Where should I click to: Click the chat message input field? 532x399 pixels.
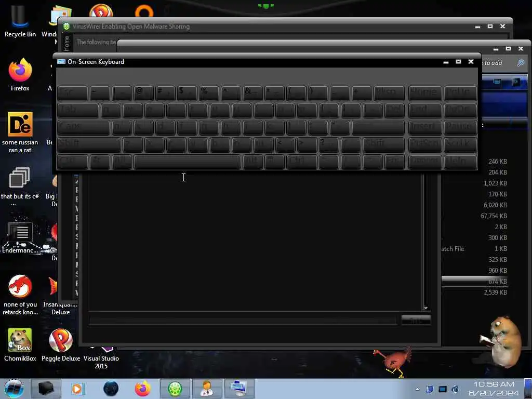click(243, 320)
